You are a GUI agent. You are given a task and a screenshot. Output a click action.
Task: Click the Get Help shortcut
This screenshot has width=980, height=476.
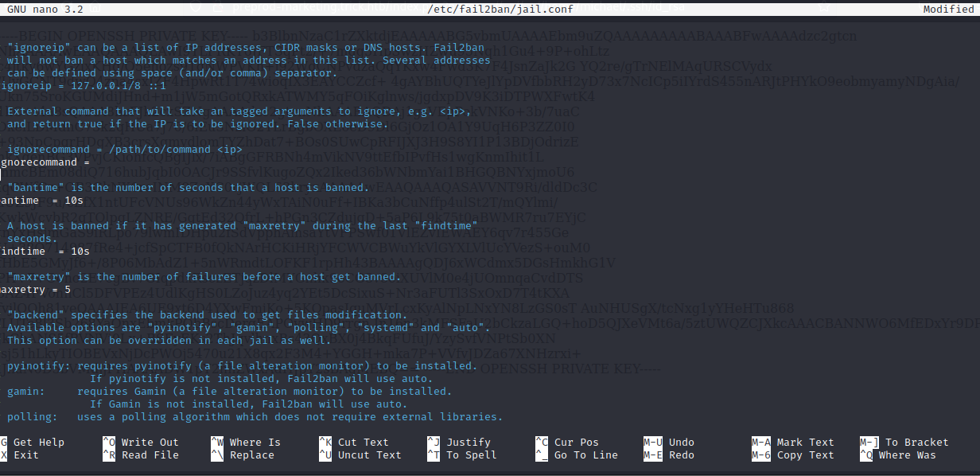pyautogui.click(x=38, y=443)
